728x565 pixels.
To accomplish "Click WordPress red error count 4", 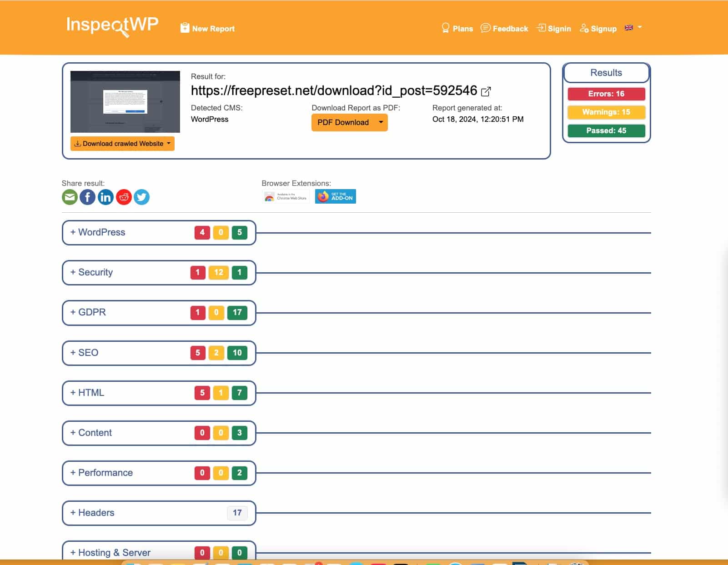I will [202, 232].
